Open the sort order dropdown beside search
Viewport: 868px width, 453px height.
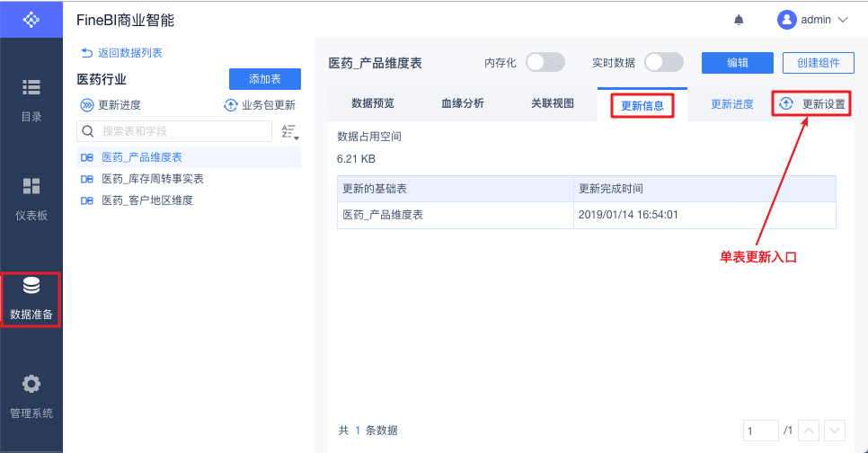289,132
